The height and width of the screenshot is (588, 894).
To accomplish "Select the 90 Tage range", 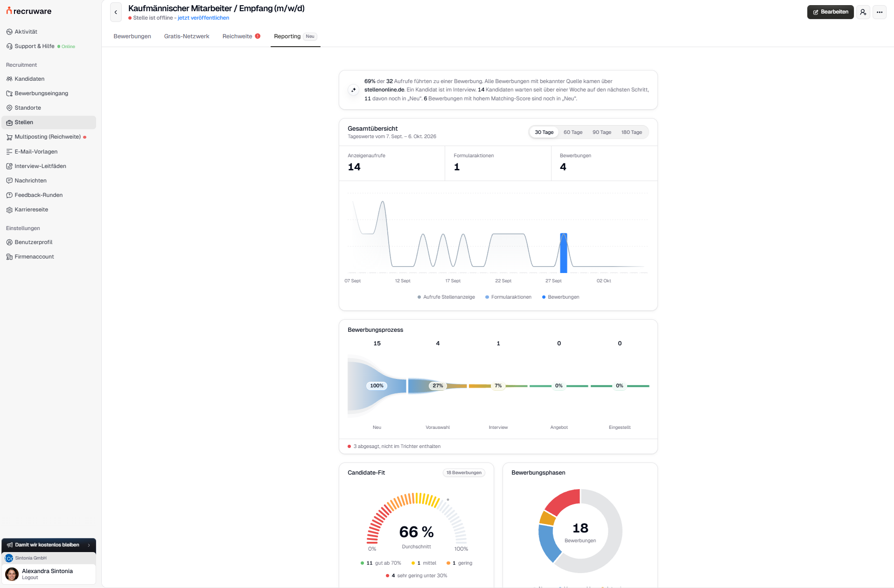I will tap(602, 132).
